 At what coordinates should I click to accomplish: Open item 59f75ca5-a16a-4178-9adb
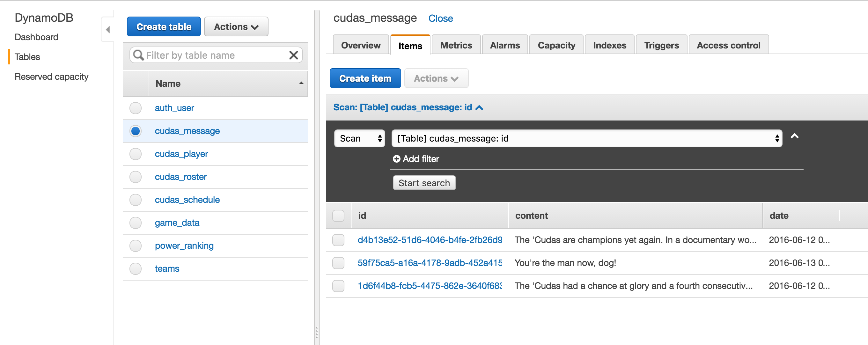(430, 263)
